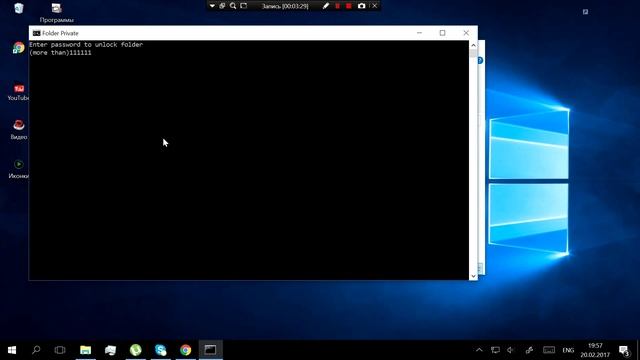This screenshot has height=360, width=640.
Task: Stop the screen recording with red square
Action: 349,6
